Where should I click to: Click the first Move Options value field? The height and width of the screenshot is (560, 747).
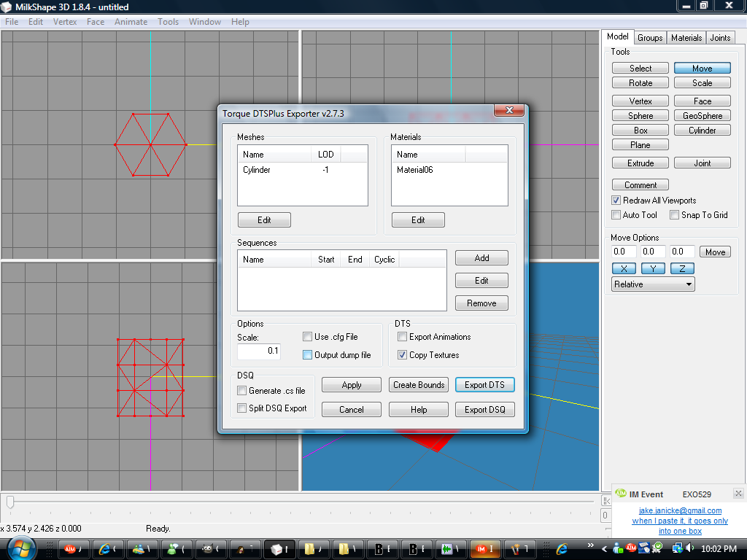624,252
